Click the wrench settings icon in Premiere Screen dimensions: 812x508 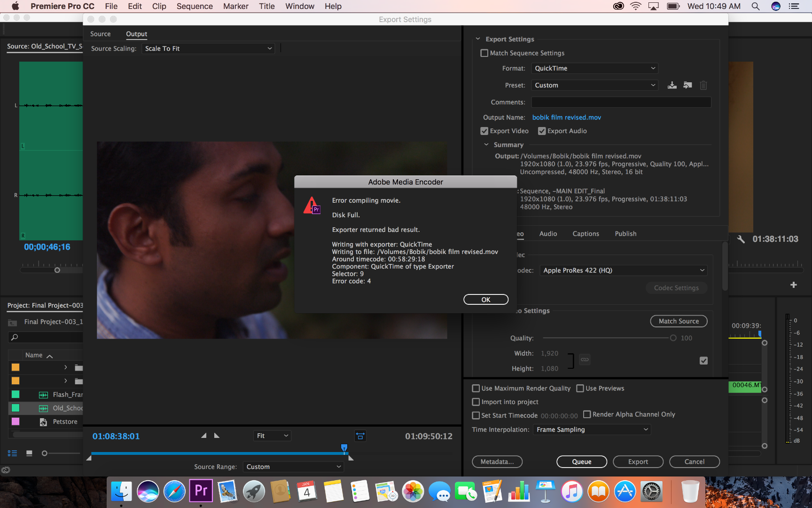coord(741,239)
